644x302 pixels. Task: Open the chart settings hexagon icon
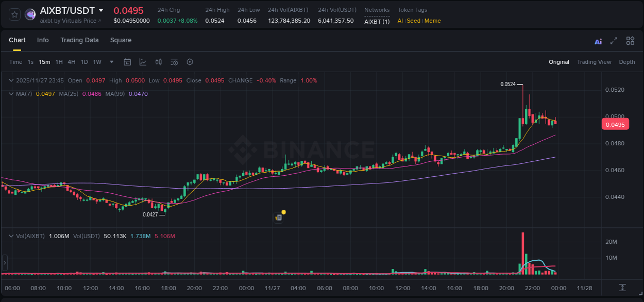tap(190, 62)
